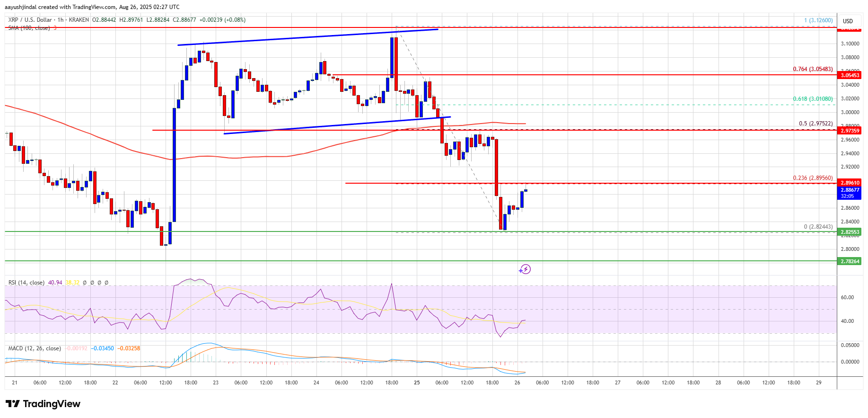The width and height of the screenshot is (868, 418).
Task: Click the green 2.78264 price tag
Action: [850, 261]
